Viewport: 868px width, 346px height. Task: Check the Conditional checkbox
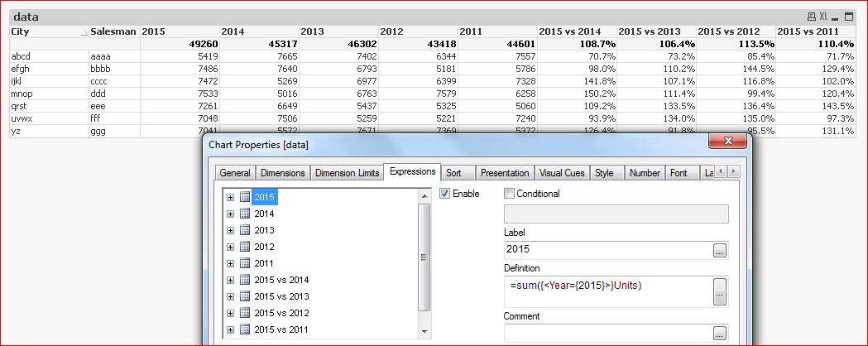click(509, 194)
